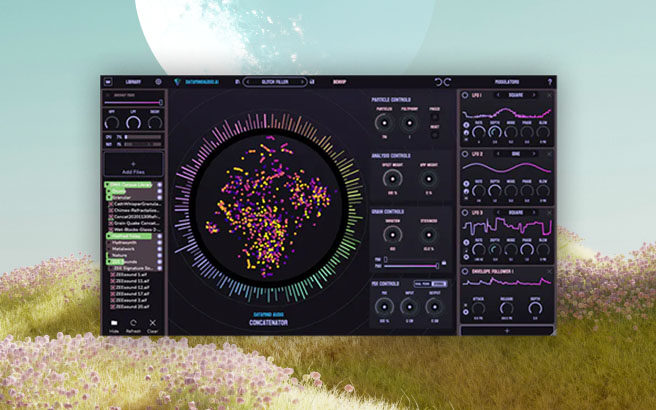Open the settings gear next to Library
Image resolution: width=656 pixels, height=410 pixels.
(x=158, y=82)
